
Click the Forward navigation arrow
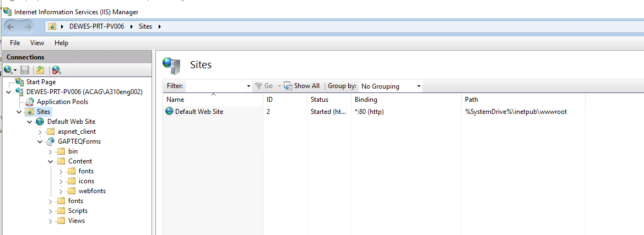tap(28, 26)
